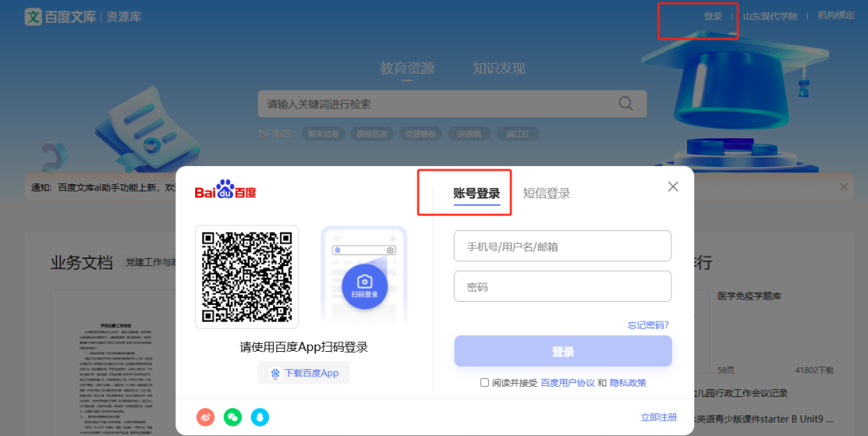Open the 知识发现 tab
868x436 pixels.
coord(499,68)
